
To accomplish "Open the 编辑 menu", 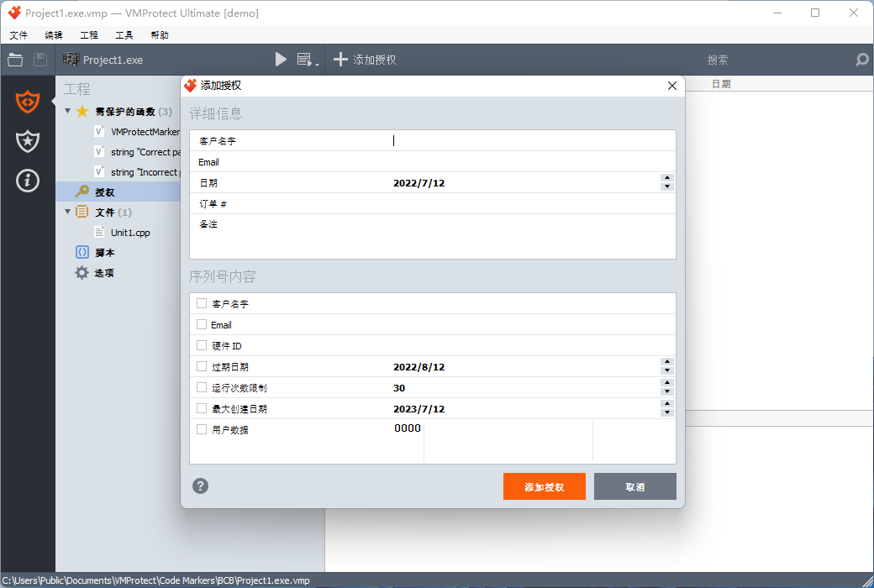I will point(54,35).
